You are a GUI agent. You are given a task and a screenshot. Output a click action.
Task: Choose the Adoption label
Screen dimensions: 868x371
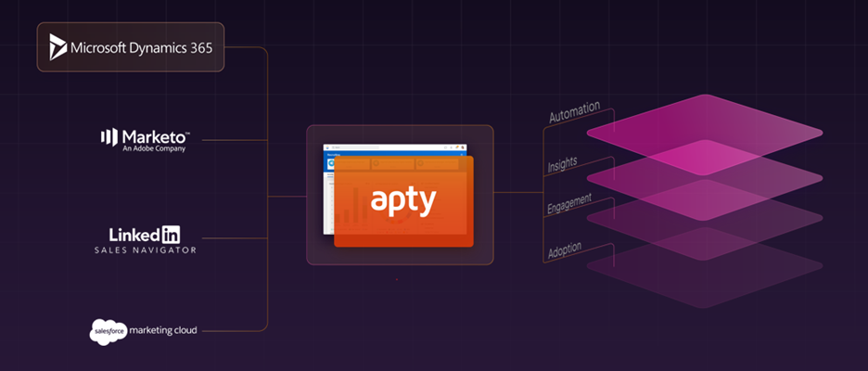pos(565,251)
